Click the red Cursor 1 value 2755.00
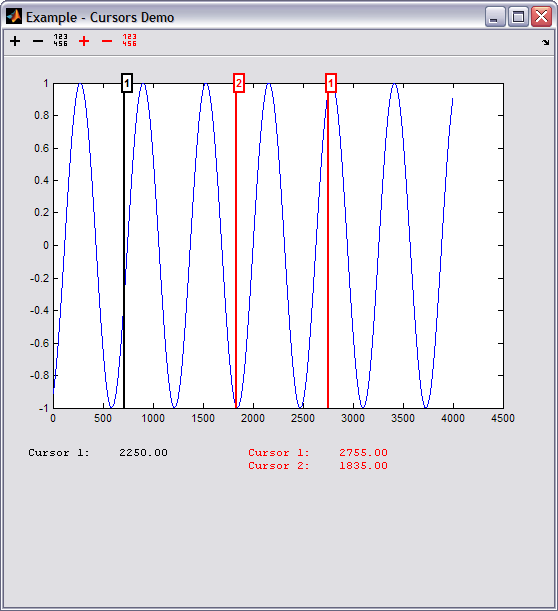Viewport: 558px width, 611px height. [363, 452]
